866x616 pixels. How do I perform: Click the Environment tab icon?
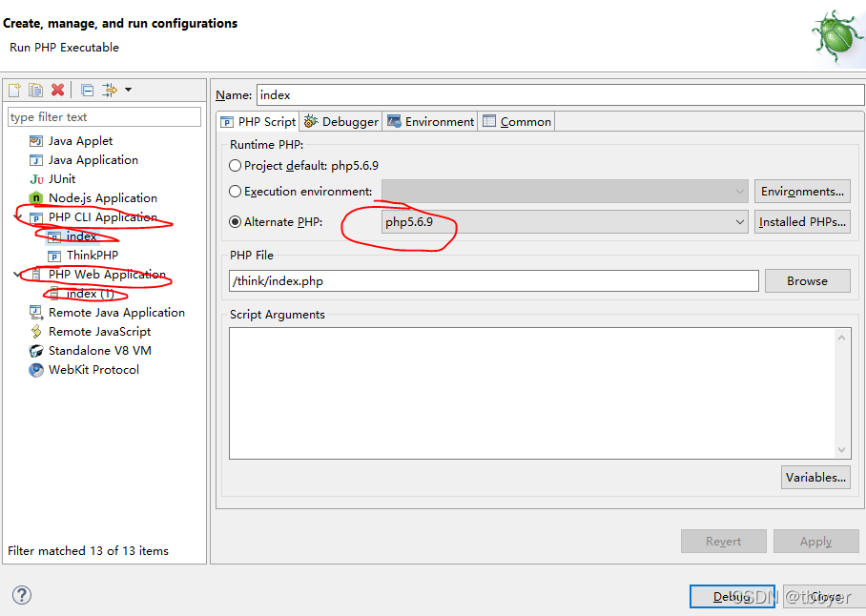(394, 121)
